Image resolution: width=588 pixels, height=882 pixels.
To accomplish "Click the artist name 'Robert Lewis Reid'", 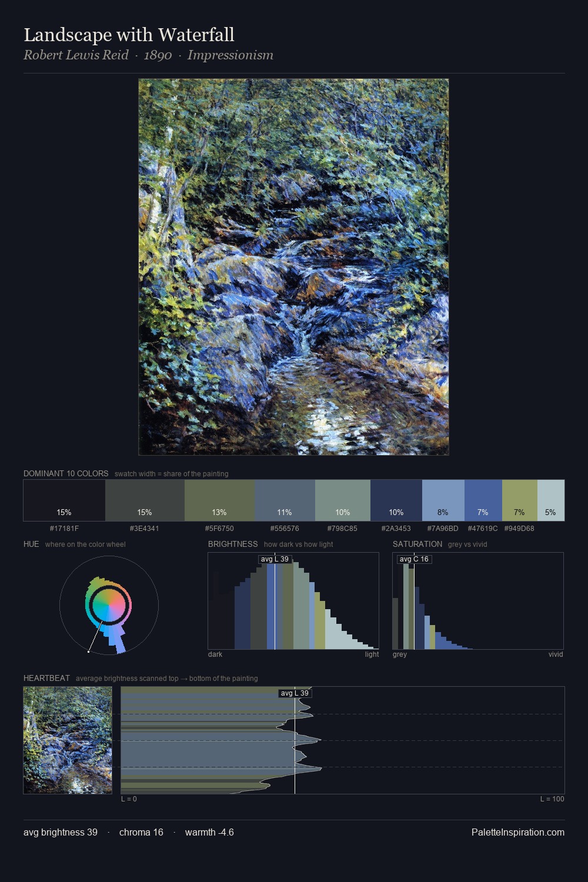I will coord(76,55).
